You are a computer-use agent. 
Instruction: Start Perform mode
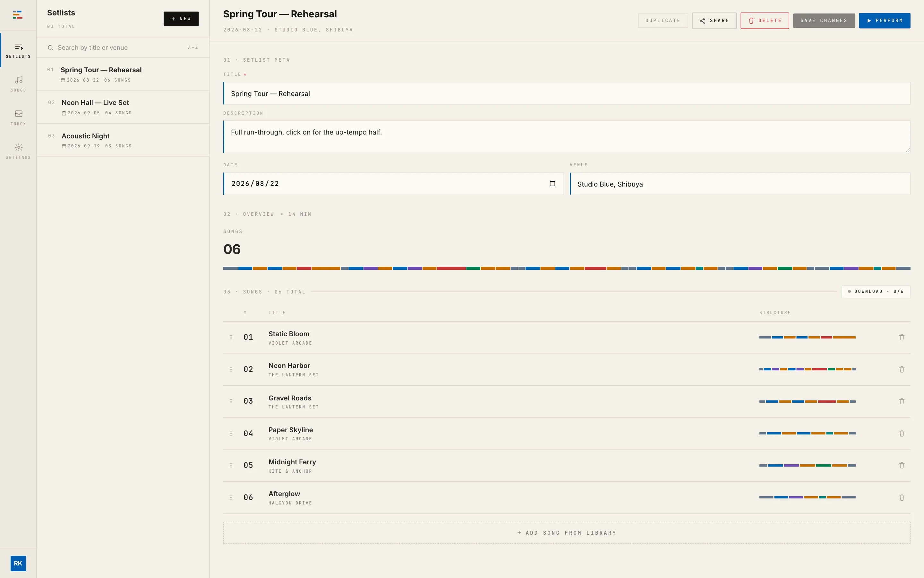coord(884,21)
